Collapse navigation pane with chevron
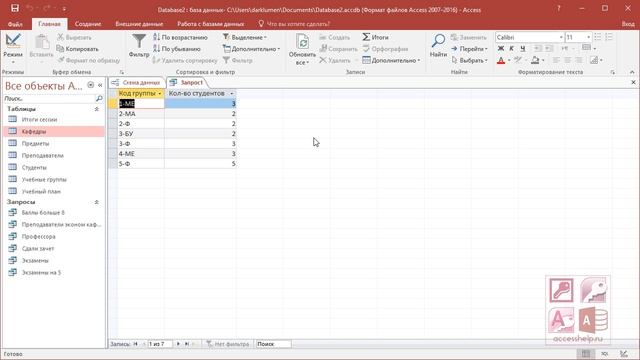The width and height of the screenshot is (640, 360). 100,85
